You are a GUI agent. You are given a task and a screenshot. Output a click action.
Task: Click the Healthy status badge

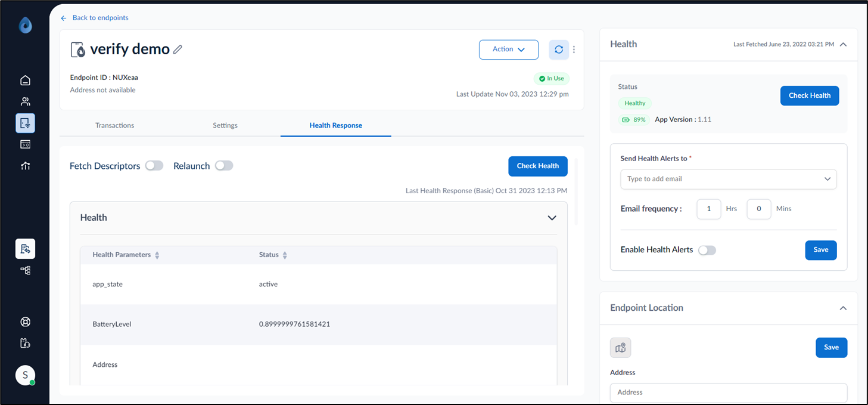(x=635, y=103)
